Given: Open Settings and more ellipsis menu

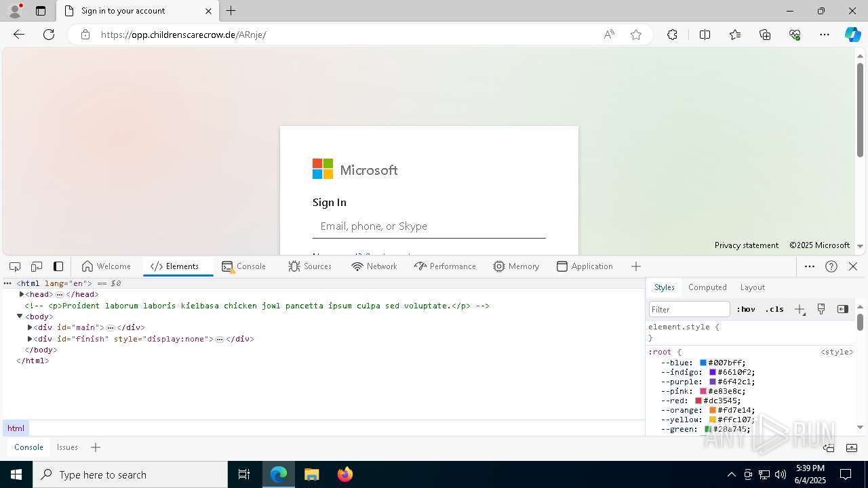Looking at the screenshot, I should pos(825,35).
